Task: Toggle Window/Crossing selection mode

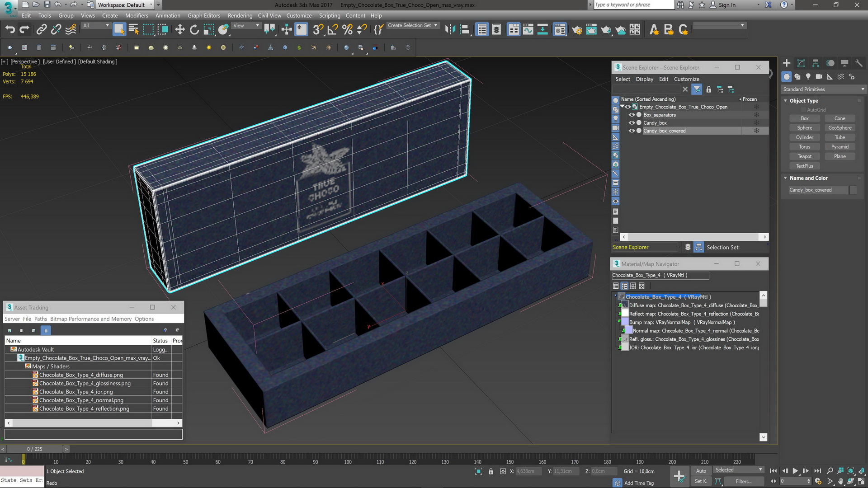Action: click(x=163, y=30)
